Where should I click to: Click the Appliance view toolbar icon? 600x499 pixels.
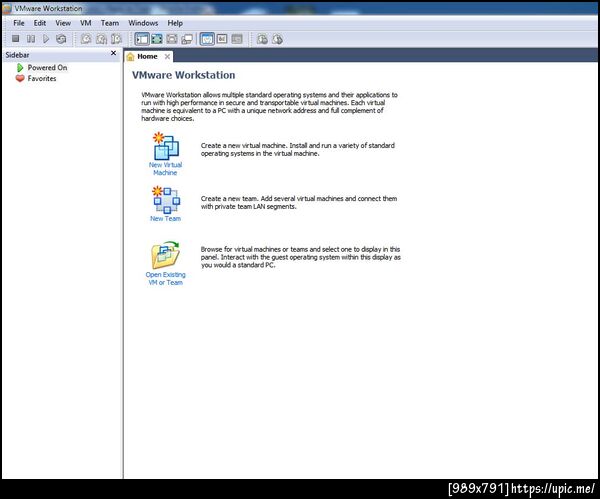pyautogui.click(x=222, y=39)
